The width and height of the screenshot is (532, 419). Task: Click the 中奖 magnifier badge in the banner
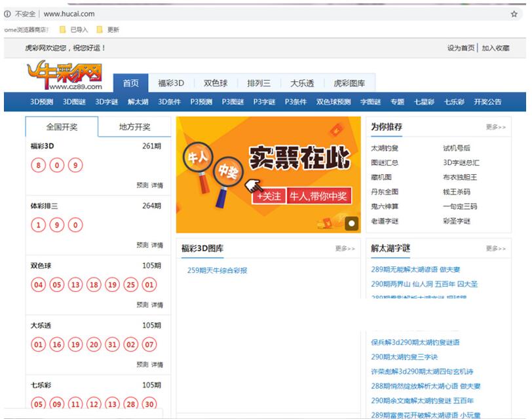coord(228,168)
